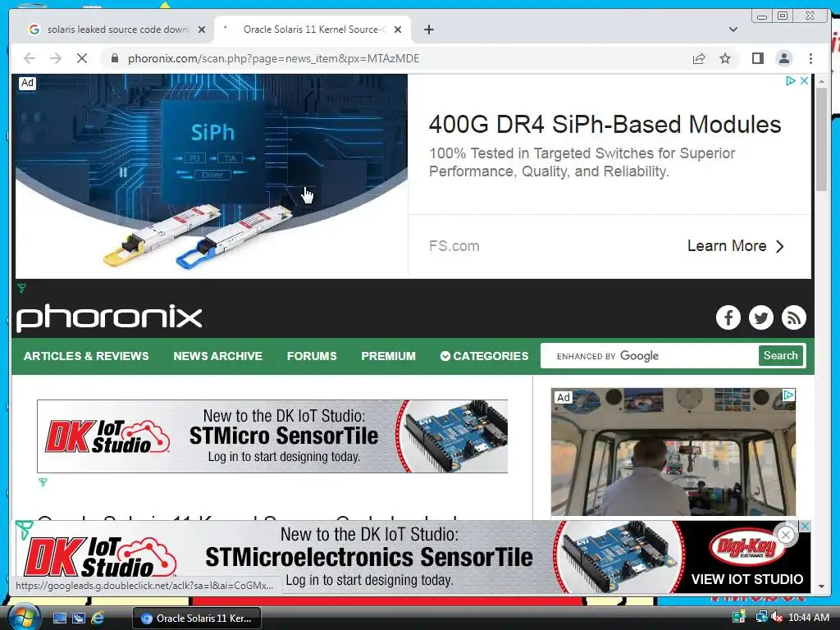Click the sidebar van video ad
Screen dimensions: 840x630
point(673,452)
